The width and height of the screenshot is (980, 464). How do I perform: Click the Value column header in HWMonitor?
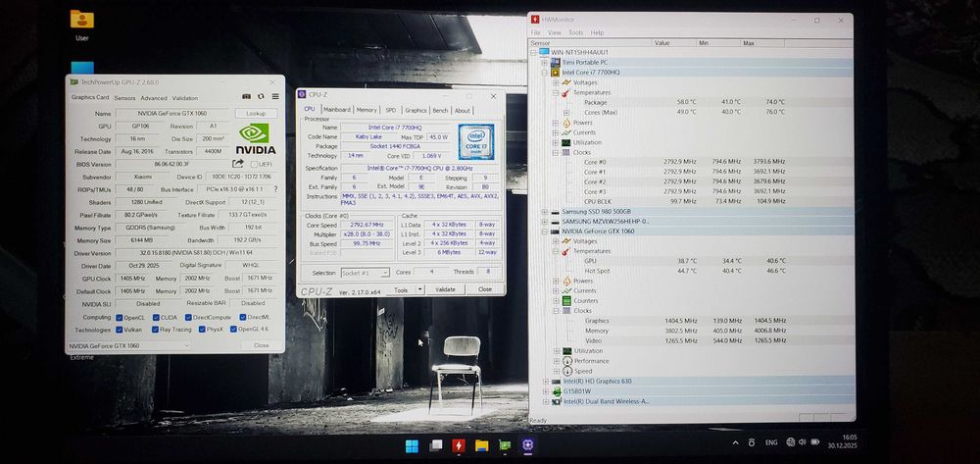click(674, 43)
